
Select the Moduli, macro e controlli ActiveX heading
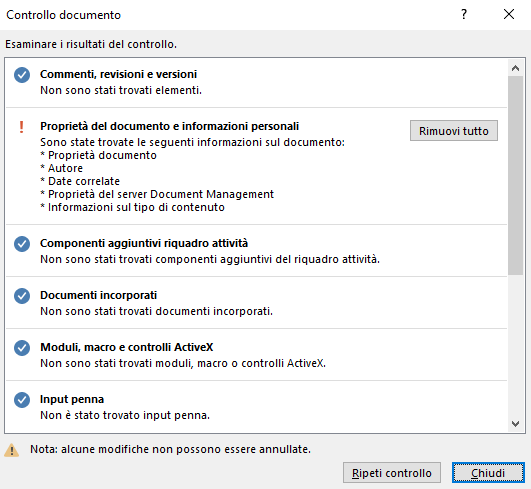[x=127, y=347]
